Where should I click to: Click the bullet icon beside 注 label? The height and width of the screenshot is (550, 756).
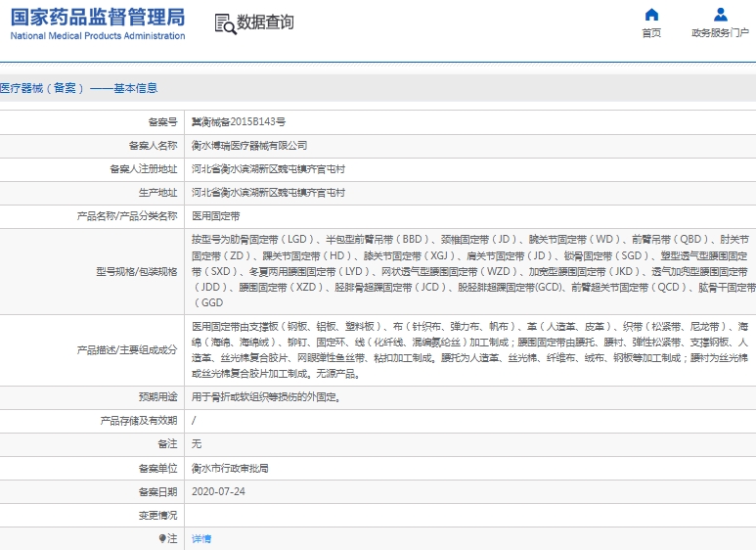coord(162,538)
